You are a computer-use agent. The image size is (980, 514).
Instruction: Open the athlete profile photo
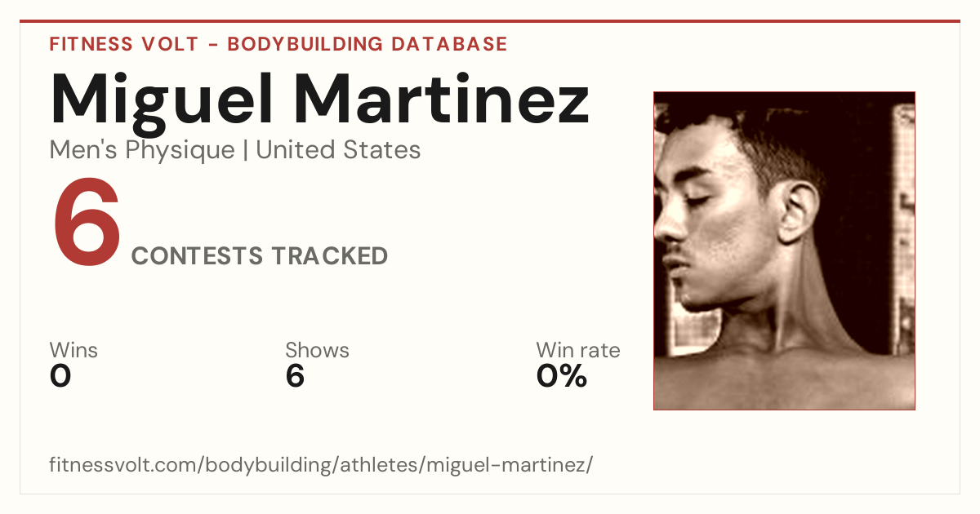point(784,250)
